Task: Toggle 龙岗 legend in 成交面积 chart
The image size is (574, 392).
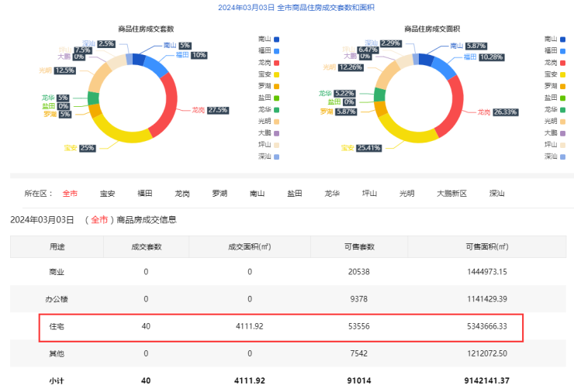Action: tap(556, 62)
